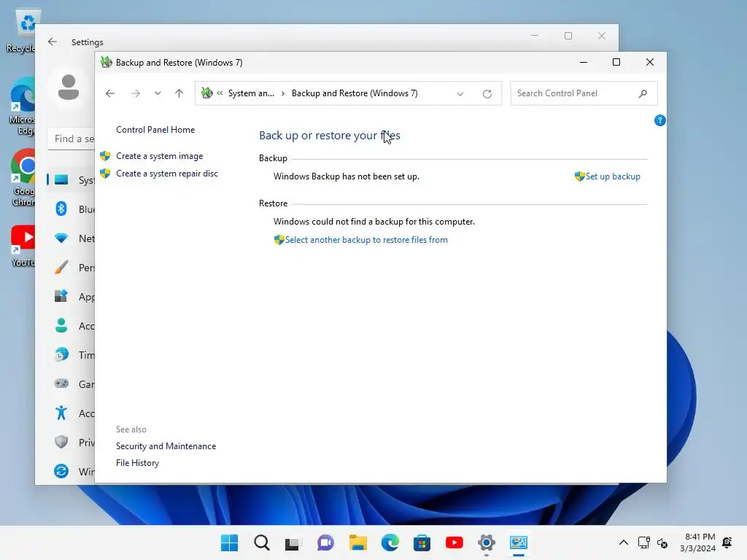Click the network tray icon
747x560 pixels.
pos(643,542)
